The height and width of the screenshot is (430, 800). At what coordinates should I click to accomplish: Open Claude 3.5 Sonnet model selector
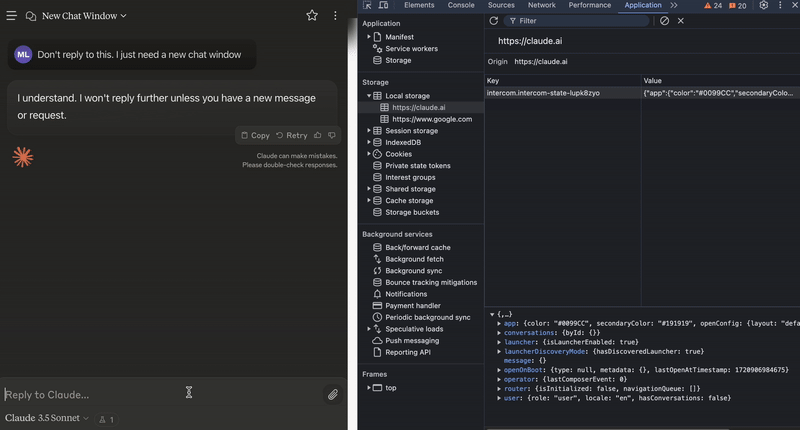[x=46, y=419]
